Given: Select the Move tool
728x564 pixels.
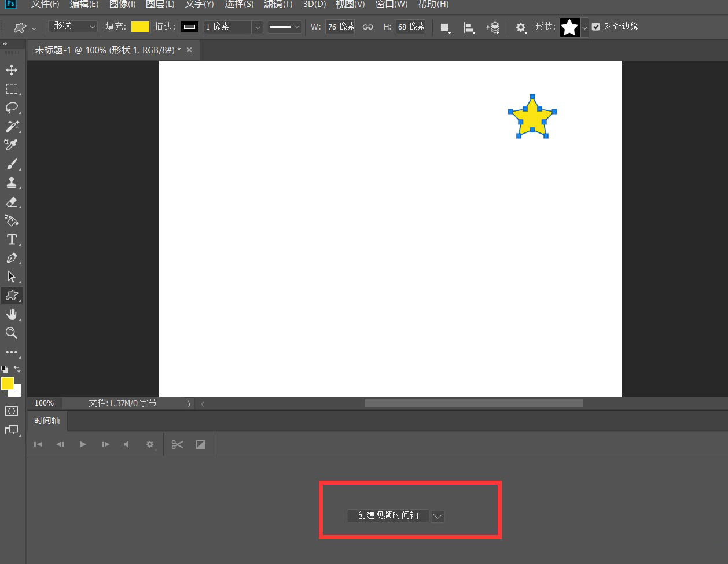Looking at the screenshot, I should coord(12,70).
